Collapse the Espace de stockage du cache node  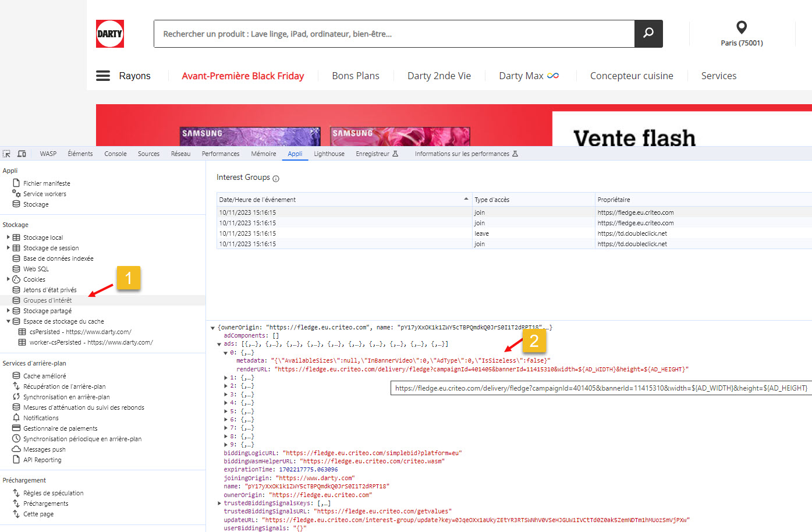(8, 321)
